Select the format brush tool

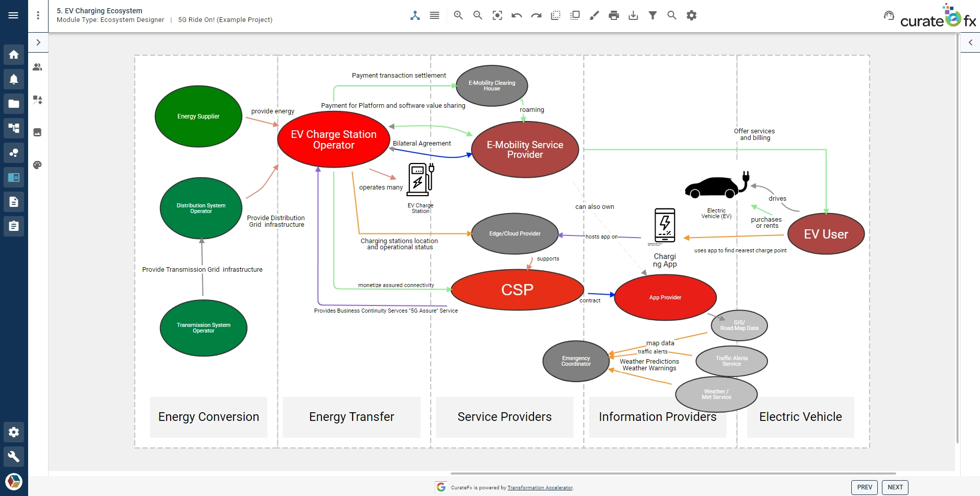click(x=594, y=15)
